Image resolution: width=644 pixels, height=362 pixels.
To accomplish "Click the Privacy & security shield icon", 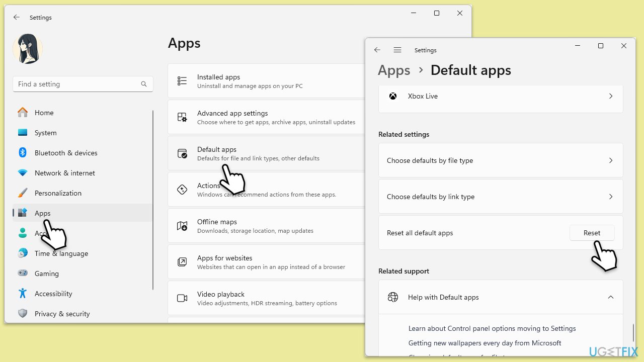I will [x=23, y=314].
